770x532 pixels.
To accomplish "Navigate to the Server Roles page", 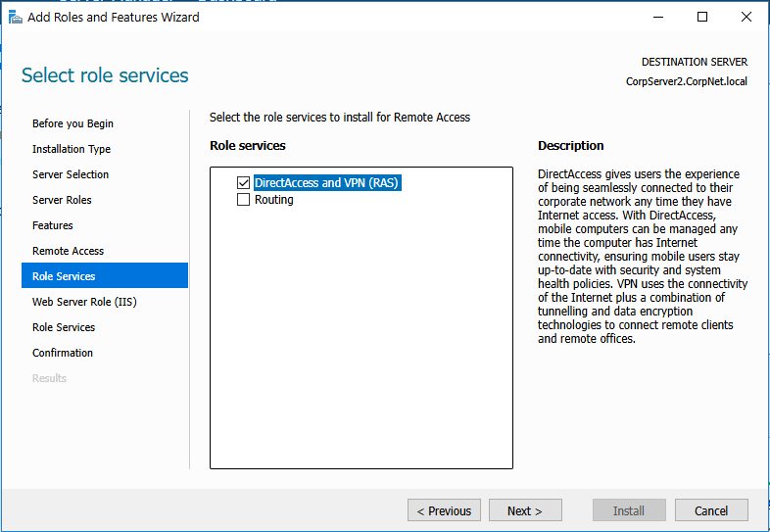I will [x=62, y=200].
